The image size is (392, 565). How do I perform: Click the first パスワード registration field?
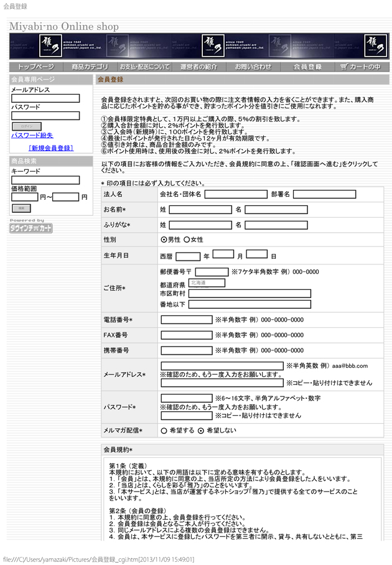pyautogui.click(x=187, y=398)
